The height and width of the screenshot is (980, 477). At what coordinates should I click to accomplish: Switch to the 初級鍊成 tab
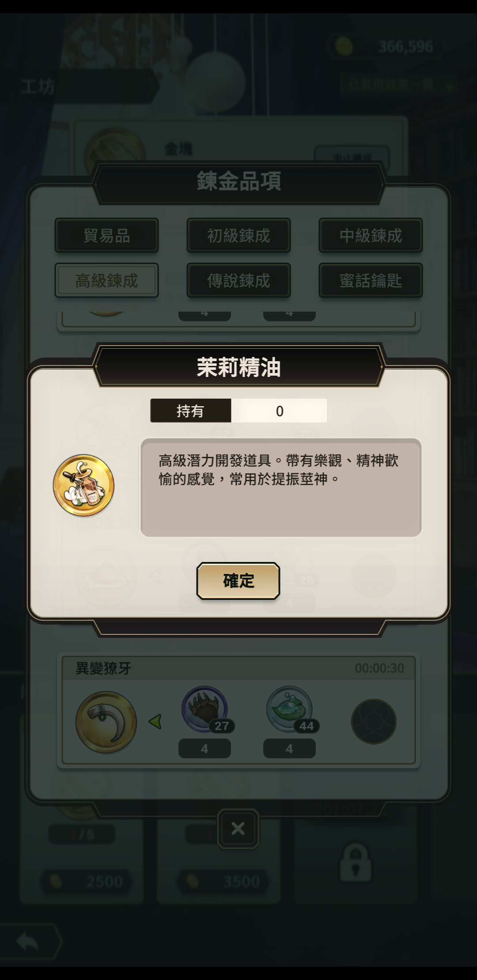pos(238,235)
